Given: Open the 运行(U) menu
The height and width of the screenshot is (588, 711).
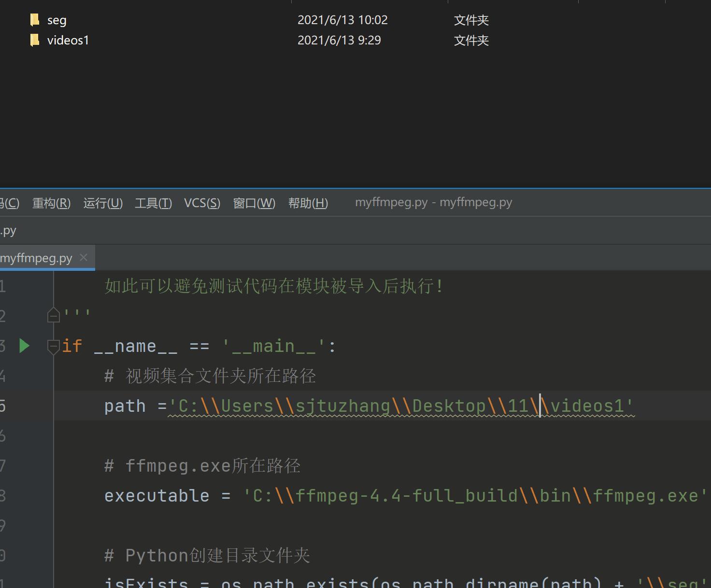Looking at the screenshot, I should coord(102,203).
